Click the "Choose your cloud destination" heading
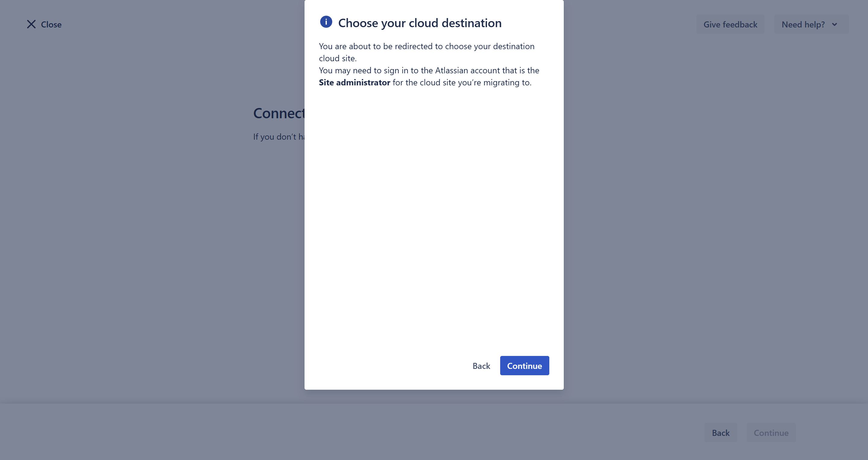The width and height of the screenshot is (868, 460). (419, 23)
